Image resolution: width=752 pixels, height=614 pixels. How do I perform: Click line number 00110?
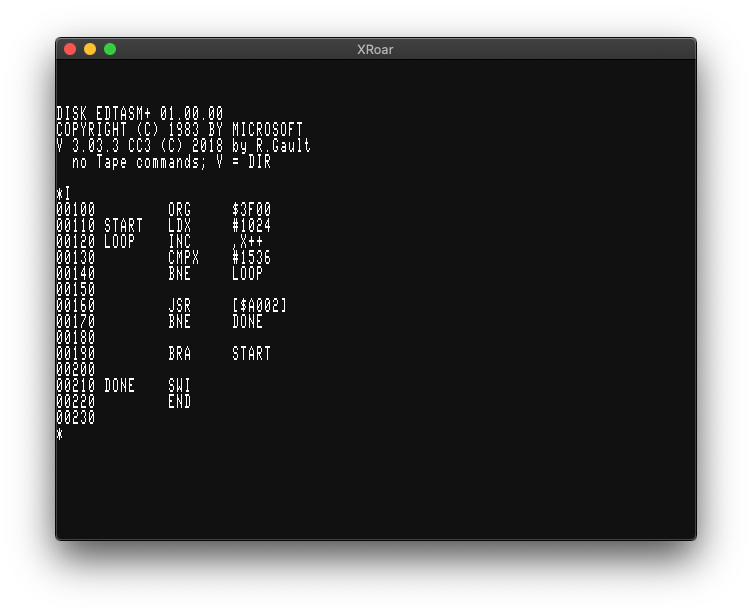[75, 225]
